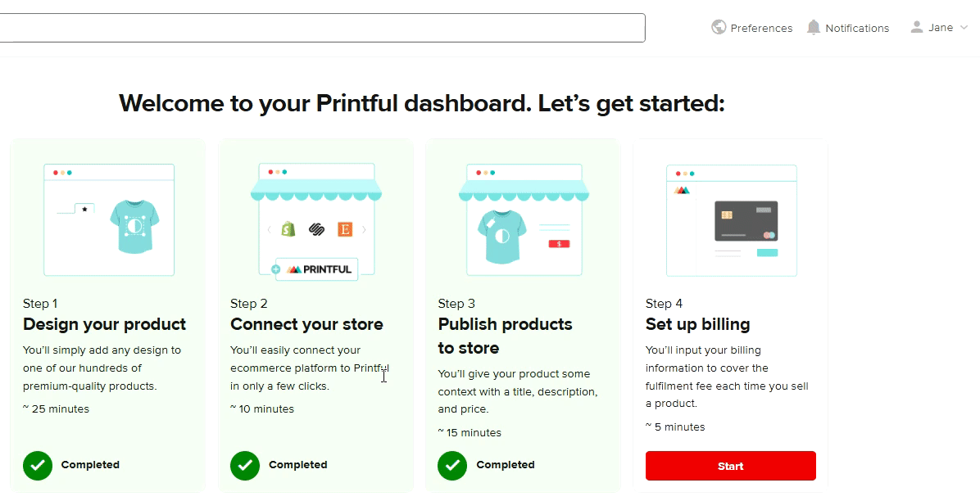Click the globe Preferences icon

point(719,28)
